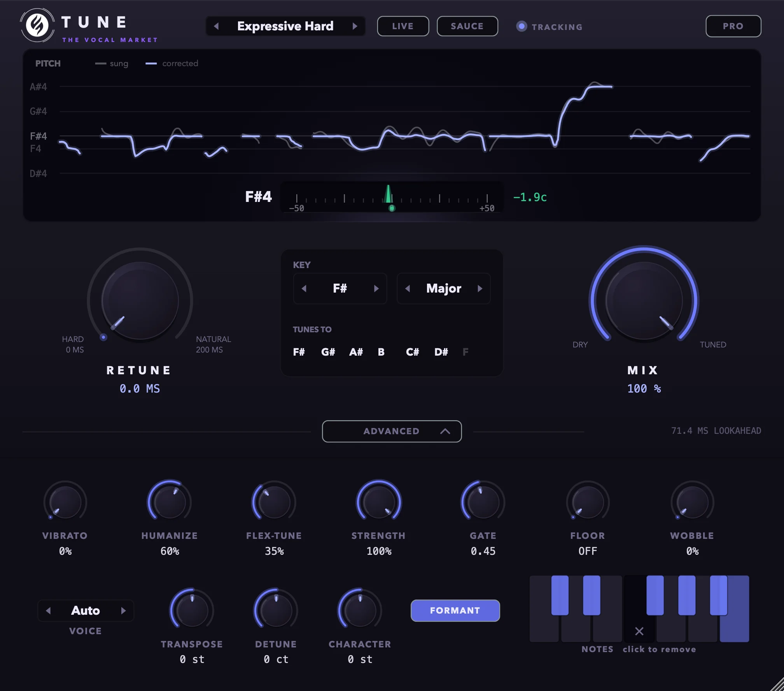Toggle B in the Tunes To list
This screenshot has height=691, width=784.
click(x=381, y=352)
